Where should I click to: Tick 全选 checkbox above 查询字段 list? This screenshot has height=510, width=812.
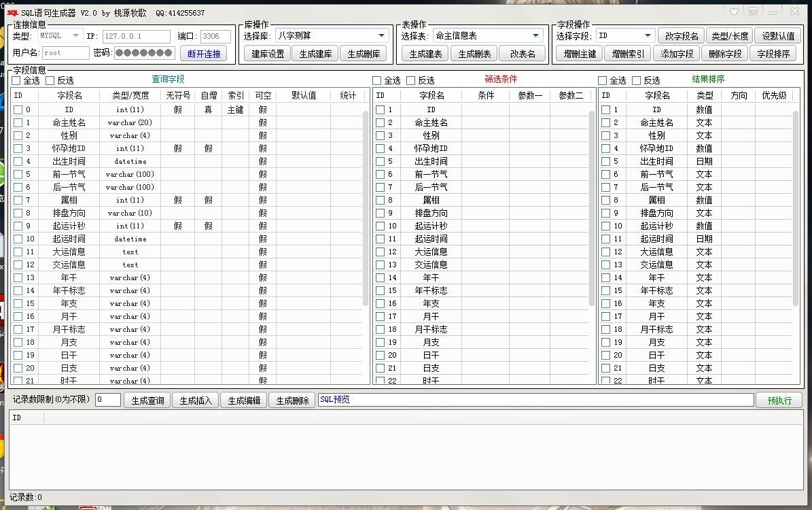click(x=16, y=80)
